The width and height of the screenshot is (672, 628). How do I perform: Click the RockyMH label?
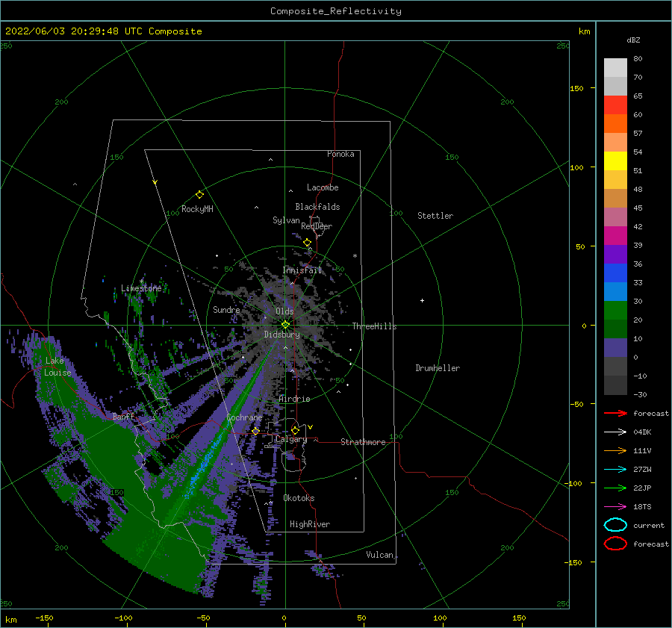pyautogui.click(x=197, y=209)
